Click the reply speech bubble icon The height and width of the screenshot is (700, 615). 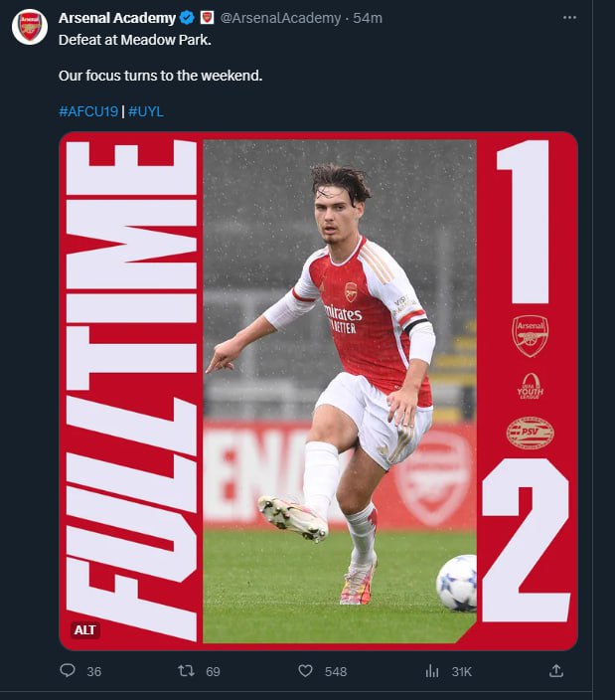68,671
